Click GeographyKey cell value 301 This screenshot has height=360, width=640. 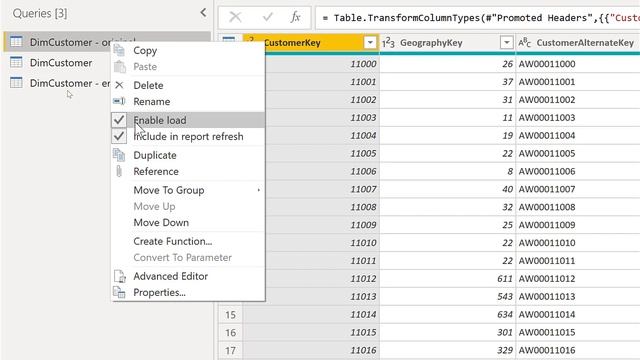point(505,332)
